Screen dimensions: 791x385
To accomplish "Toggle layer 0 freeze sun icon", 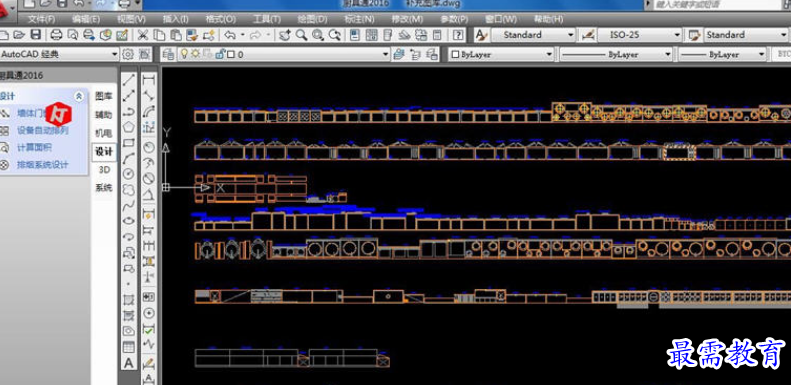I will coord(196,54).
